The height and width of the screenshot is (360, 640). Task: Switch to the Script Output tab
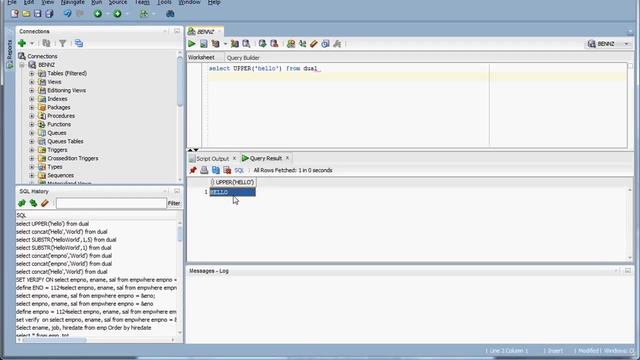[212, 158]
